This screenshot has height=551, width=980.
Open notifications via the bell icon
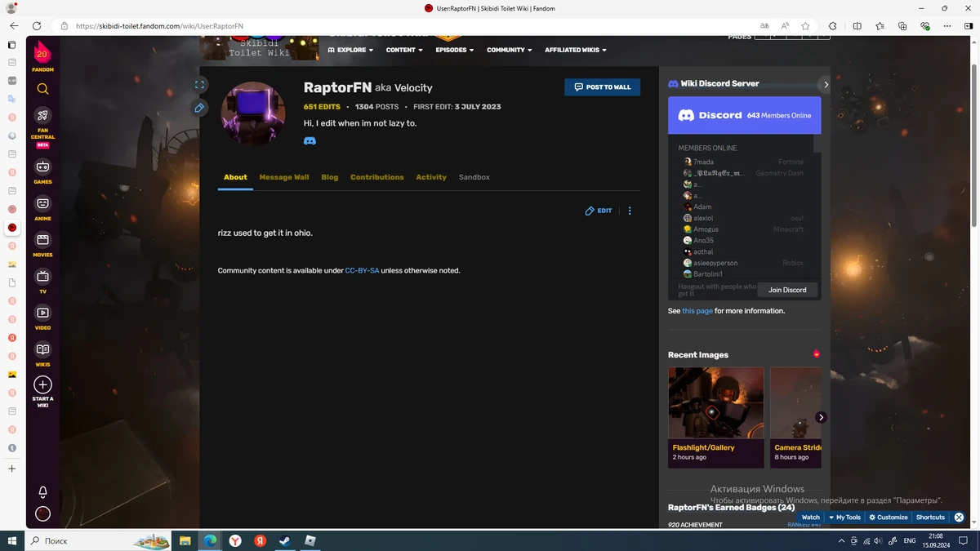pos(42,491)
